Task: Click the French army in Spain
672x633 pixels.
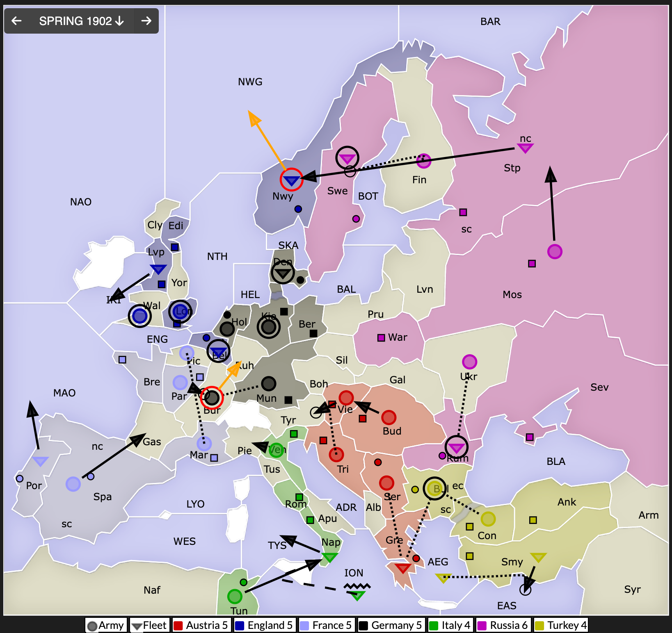Action: [x=73, y=484]
